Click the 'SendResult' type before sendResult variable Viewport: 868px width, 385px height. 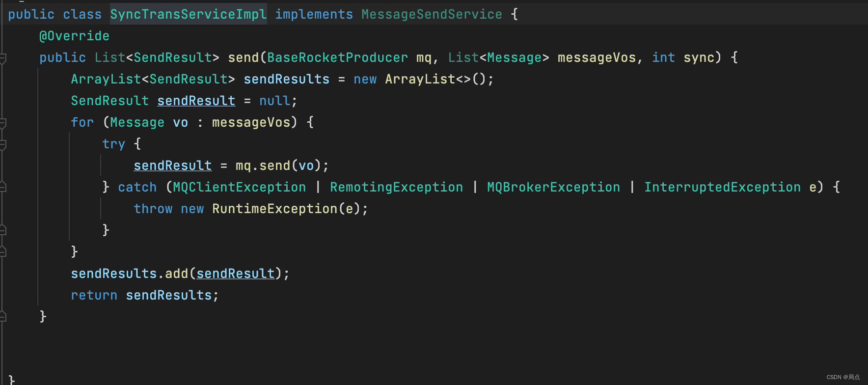110,101
